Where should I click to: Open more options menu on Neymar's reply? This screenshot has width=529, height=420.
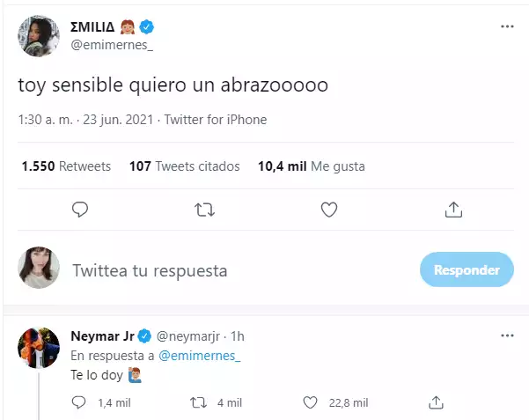(x=506, y=336)
